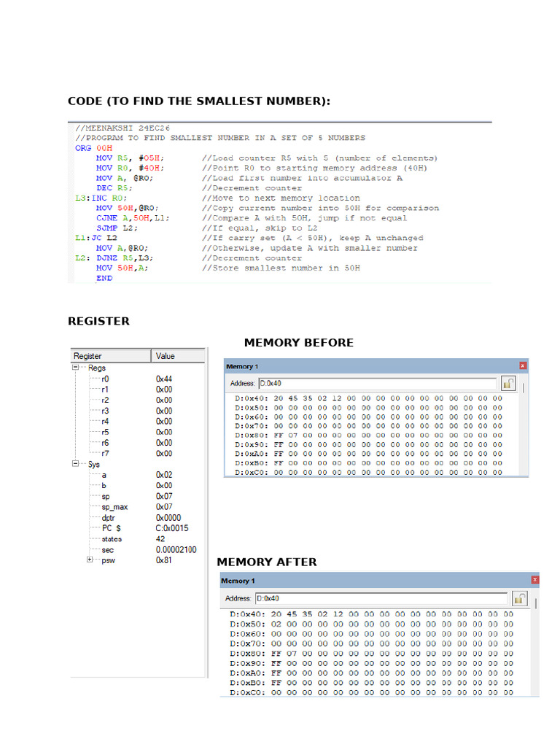
Task: Click the L3:INC R0 code line
Action: pyautogui.click(x=101, y=198)
